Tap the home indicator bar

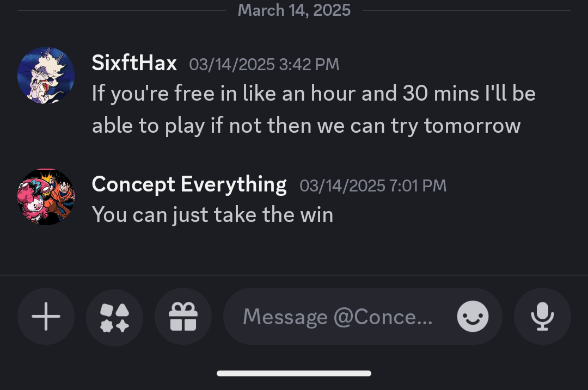coord(294,374)
